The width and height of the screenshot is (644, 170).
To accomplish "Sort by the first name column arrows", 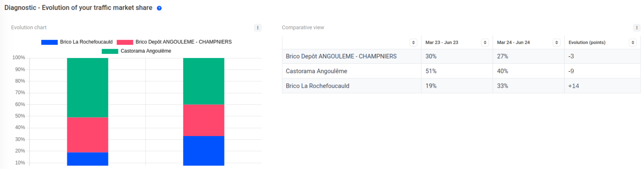I will [413, 43].
